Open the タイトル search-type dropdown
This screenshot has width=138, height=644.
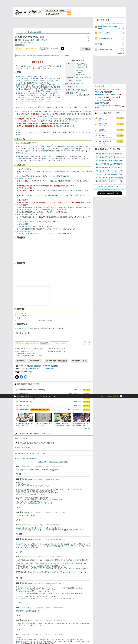click(x=65, y=10)
